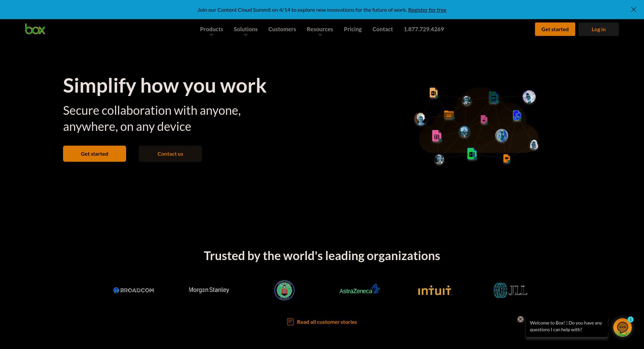The width and height of the screenshot is (644, 349).
Task: Click the AstraZeneca logo
Action: (x=359, y=289)
